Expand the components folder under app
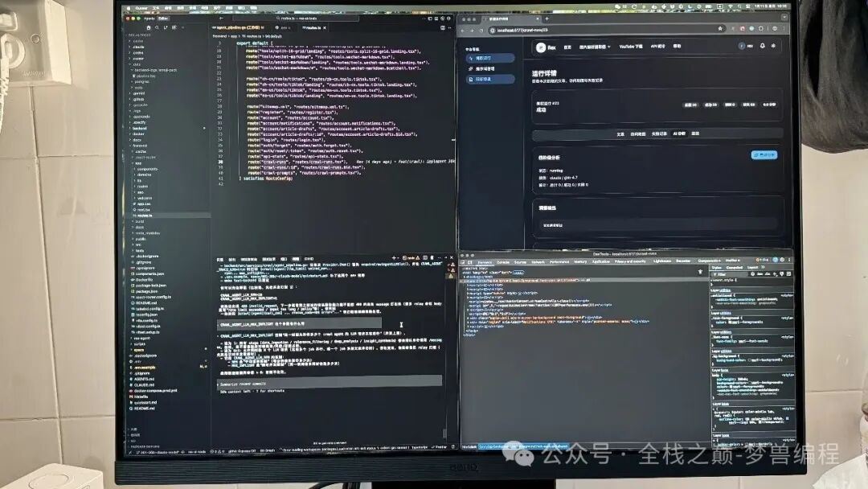868x489 pixels. point(147,169)
